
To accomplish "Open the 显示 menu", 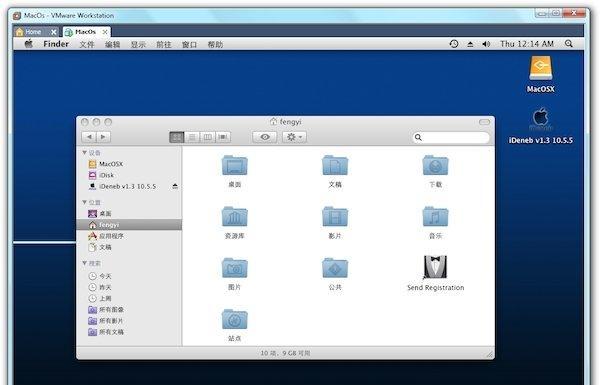I will tap(138, 44).
